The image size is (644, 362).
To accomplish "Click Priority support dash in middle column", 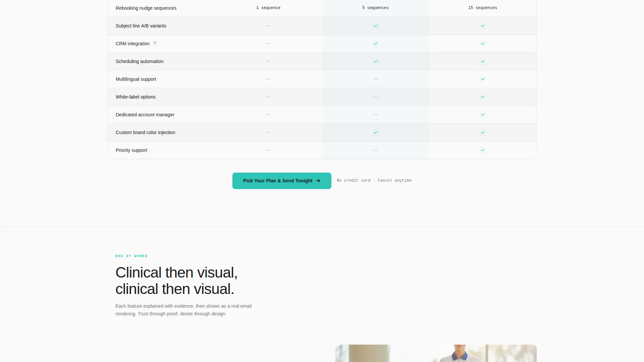I will 376,150.
